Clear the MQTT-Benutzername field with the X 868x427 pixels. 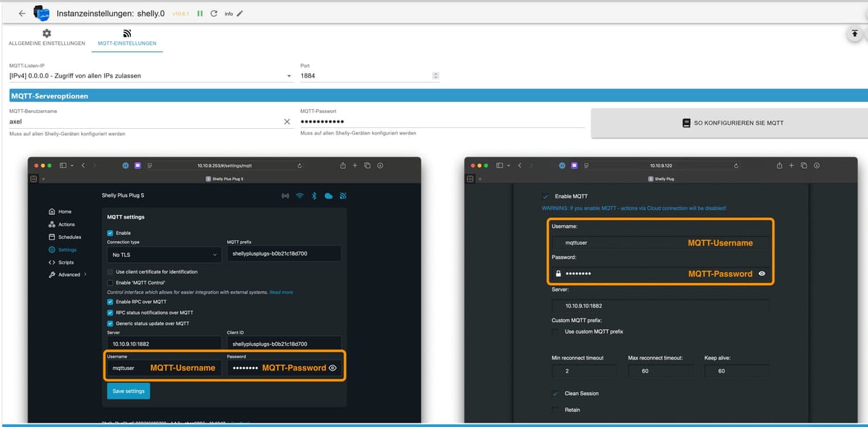286,122
